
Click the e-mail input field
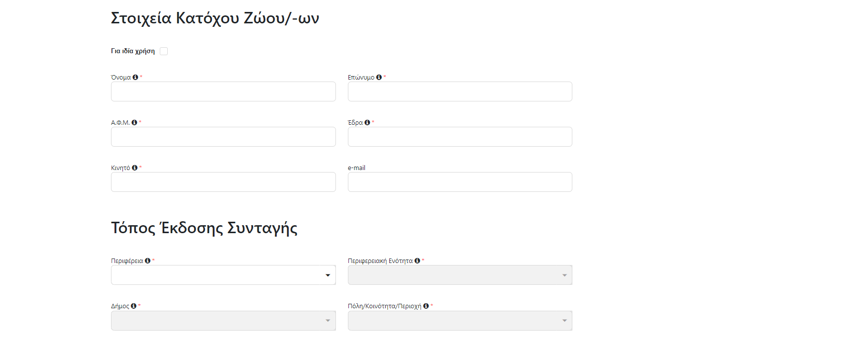pos(460,182)
